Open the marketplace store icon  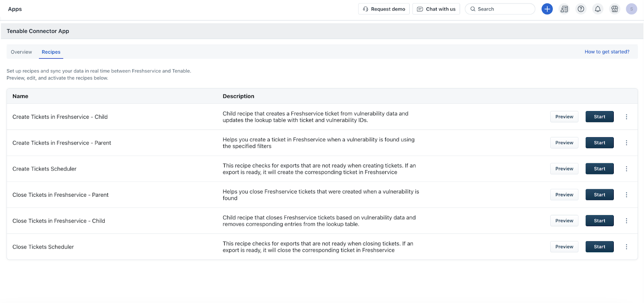[x=615, y=9]
